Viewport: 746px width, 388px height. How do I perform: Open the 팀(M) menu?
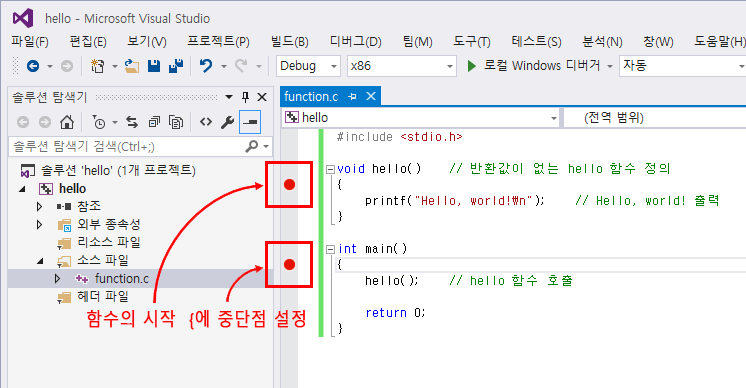pos(417,42)
